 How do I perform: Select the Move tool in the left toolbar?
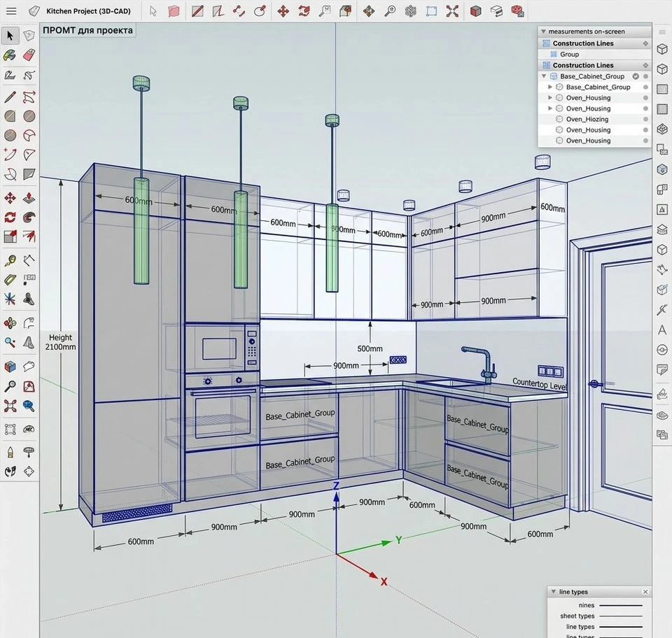[x=10, y=198]
